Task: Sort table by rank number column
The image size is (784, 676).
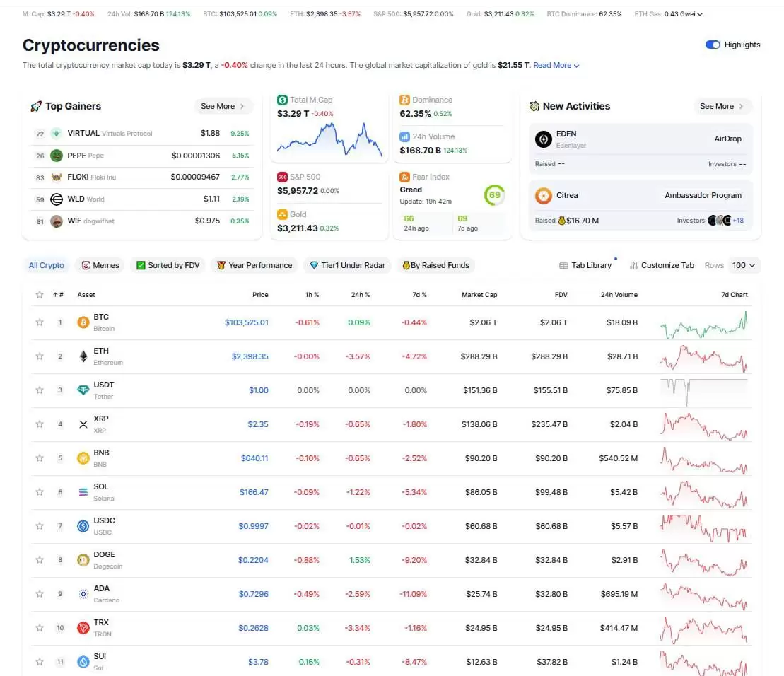Action: point(59,295)
